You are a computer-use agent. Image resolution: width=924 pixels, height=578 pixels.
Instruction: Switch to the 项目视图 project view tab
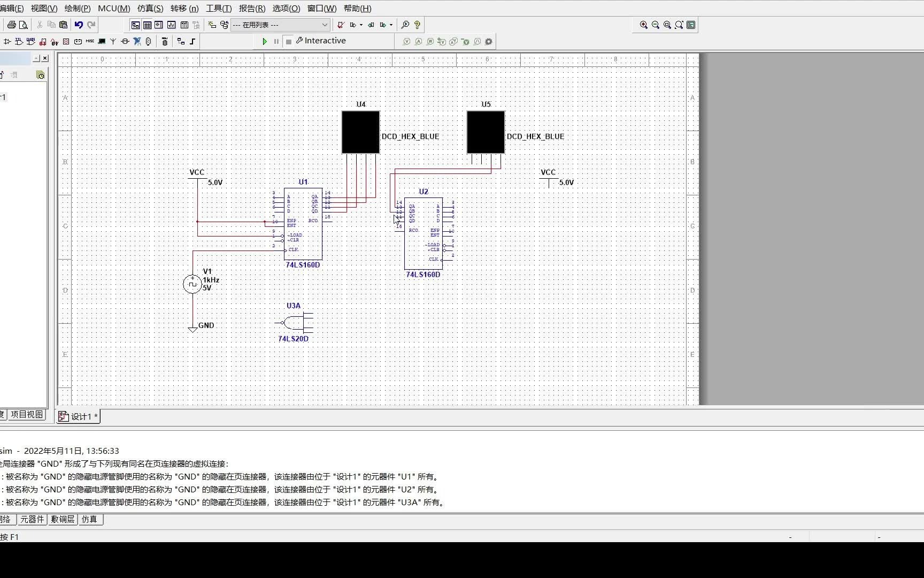pos(27,414)
